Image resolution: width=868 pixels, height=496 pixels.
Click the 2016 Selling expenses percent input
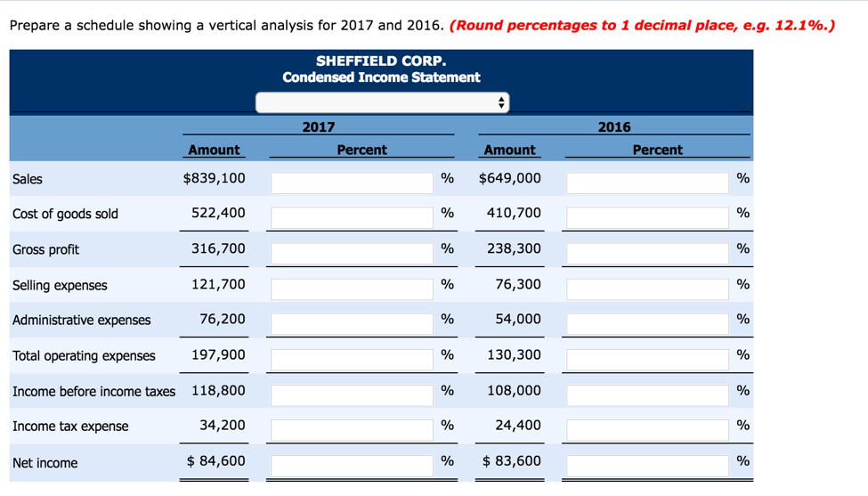[647, 288]
